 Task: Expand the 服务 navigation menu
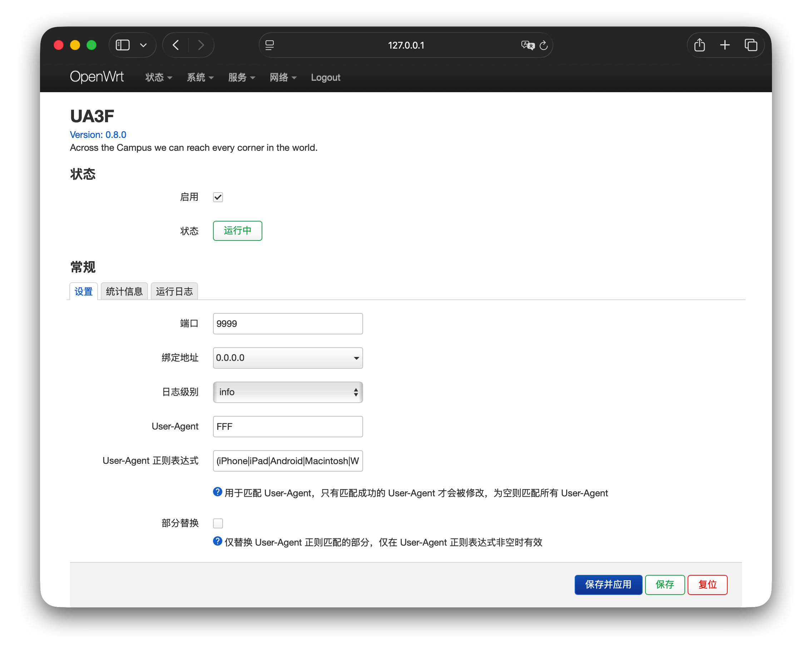[241, 77]
